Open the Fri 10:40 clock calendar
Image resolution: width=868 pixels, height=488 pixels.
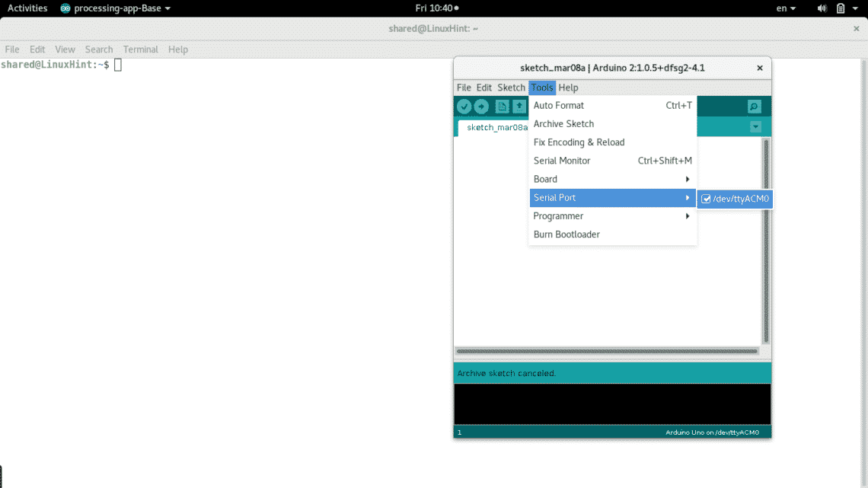tap(437, 8)
